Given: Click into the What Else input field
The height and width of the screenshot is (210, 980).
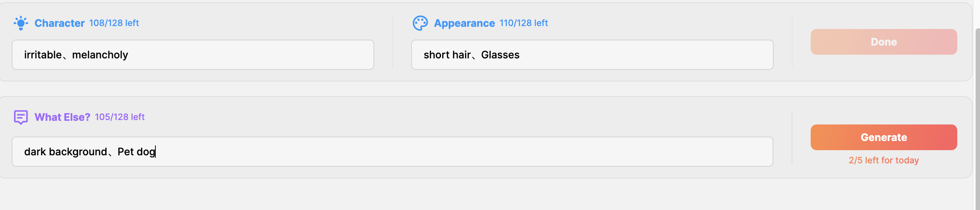Looking at the screenshot, I should click(x=457, y=152).
